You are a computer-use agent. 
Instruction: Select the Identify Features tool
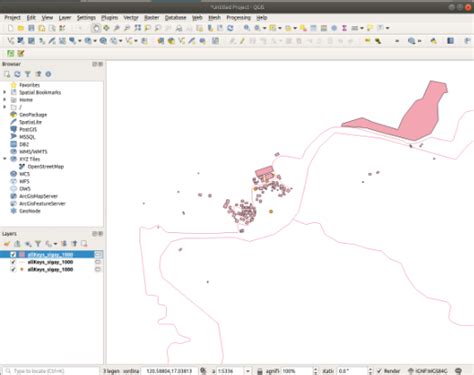coord(247,28)
